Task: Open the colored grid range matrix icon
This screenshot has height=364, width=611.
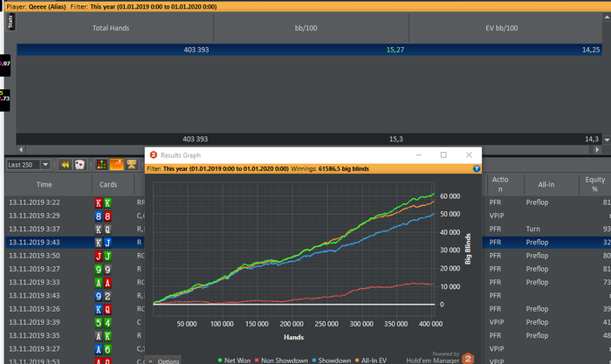Action: [102, 165]
